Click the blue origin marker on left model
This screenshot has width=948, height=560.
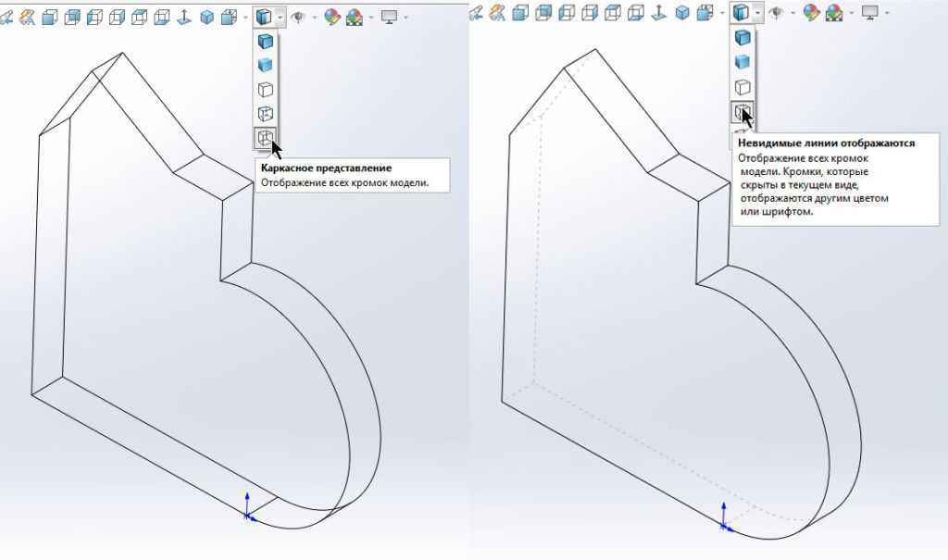(x=247, y=514)
